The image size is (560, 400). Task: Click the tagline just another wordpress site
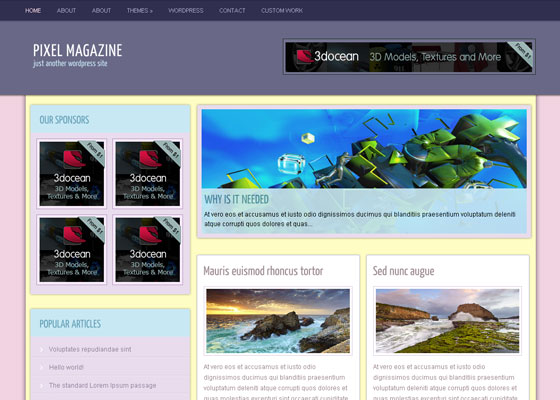click(70, 64)
